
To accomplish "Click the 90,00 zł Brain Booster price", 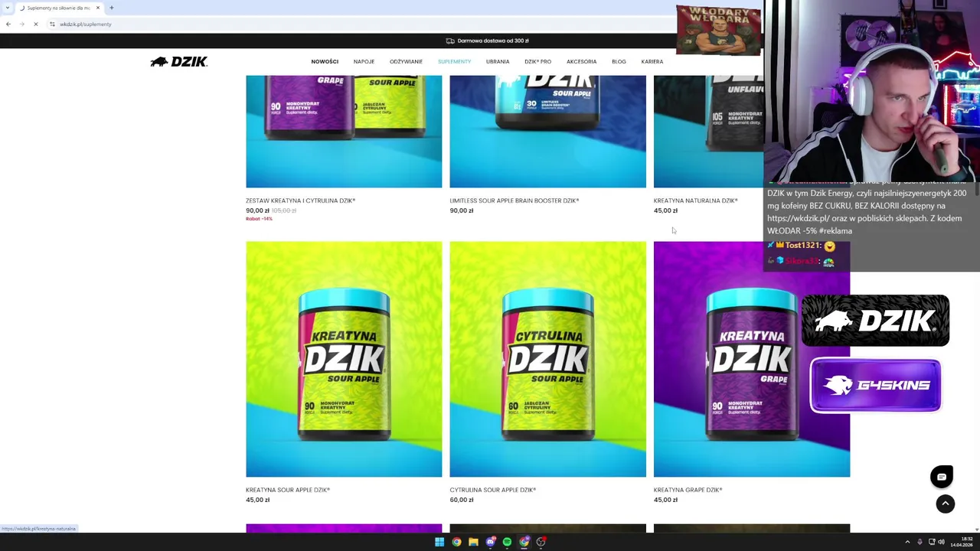I will [x=462, y=210].
